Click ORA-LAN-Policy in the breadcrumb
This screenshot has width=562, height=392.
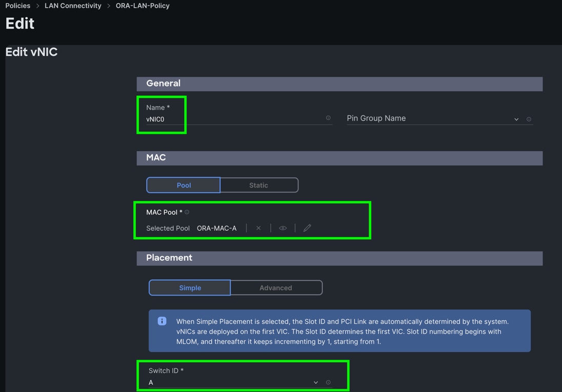point(143,6)
